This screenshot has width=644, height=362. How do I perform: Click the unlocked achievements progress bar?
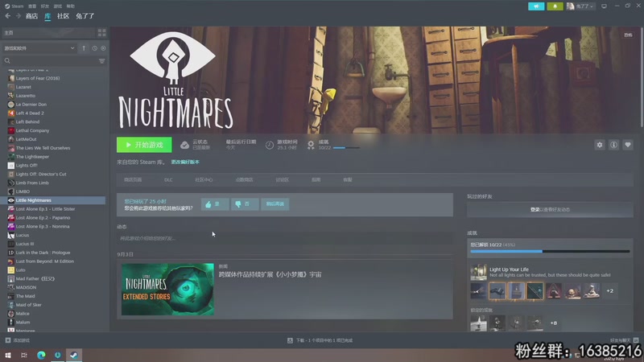pyautogui.click(x=550, y=251)
